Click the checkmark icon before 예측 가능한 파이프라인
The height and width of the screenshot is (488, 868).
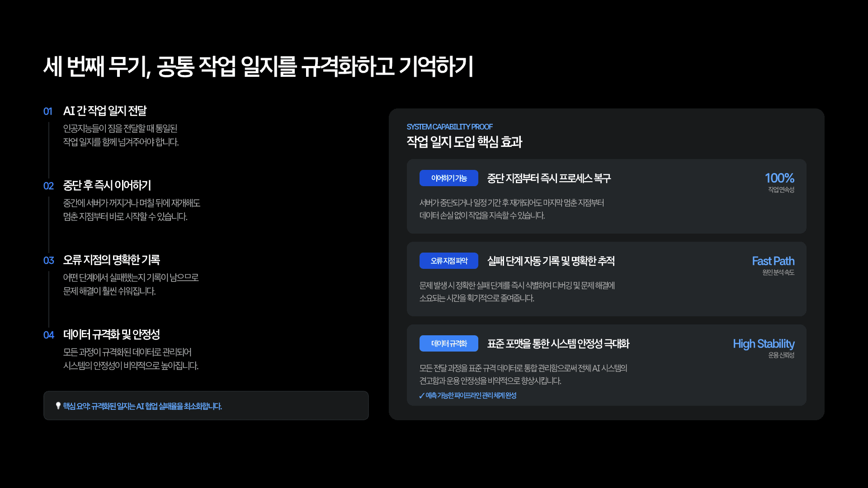422,396
